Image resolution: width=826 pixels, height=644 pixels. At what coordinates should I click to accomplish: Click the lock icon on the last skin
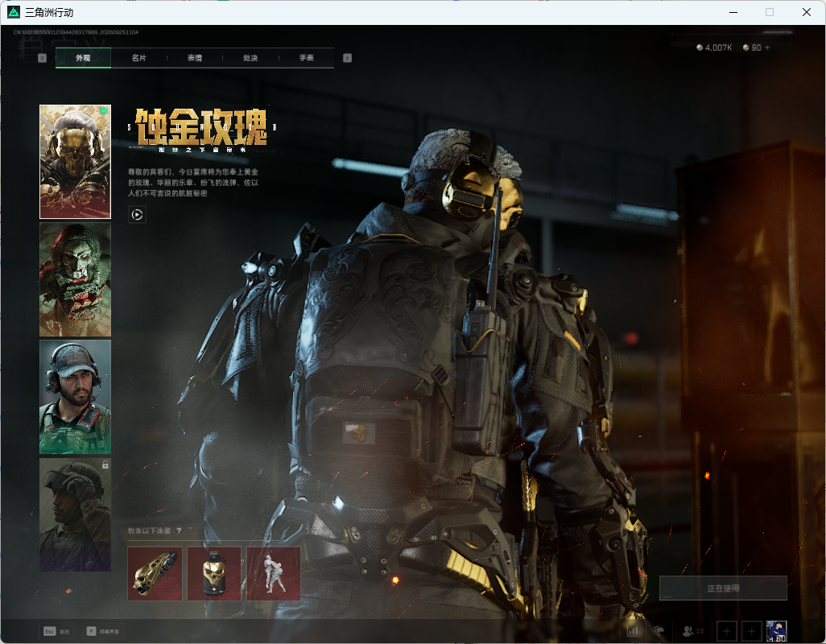coord(105,464)
